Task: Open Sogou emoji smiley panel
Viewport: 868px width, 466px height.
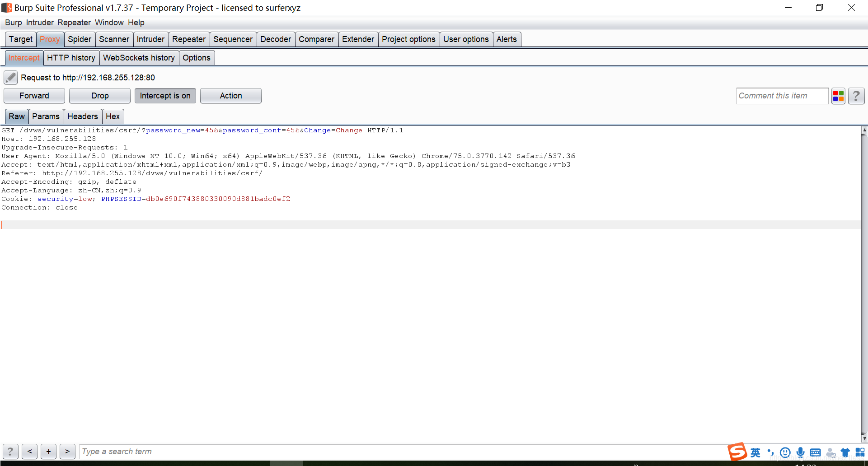Action: click(x=785, y=452)
